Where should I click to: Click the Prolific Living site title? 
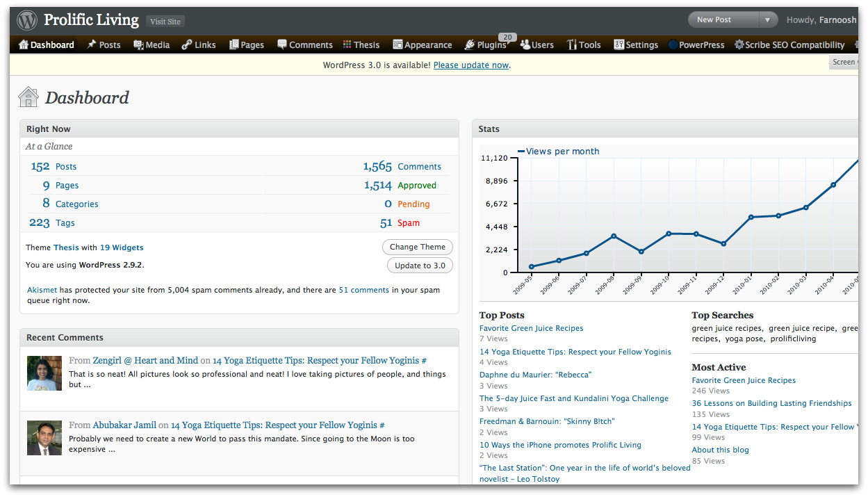pos(91,20)
